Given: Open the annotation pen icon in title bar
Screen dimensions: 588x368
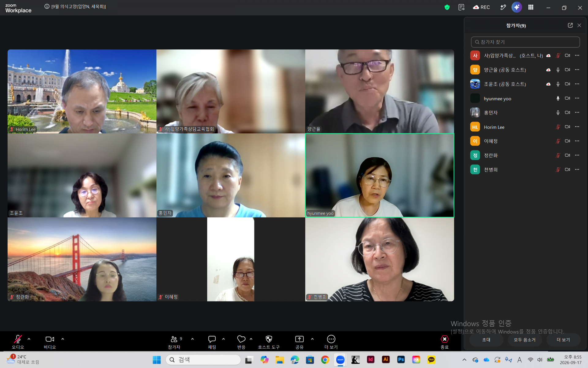Looking at the screenshot, I should tap(503, 7).
